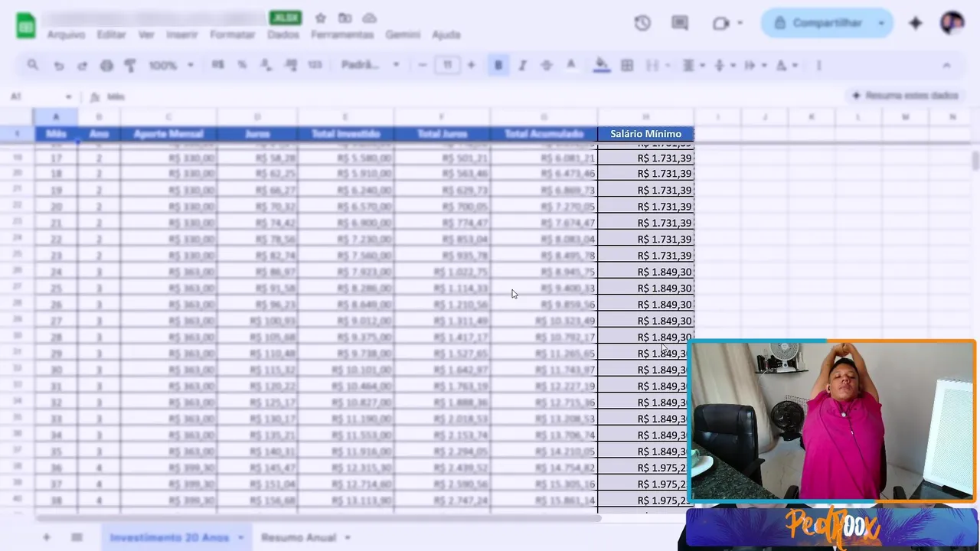This screenshot has width=980, height=551.
Task: Open the Google Sheets home icon
Action: (26, 26)
